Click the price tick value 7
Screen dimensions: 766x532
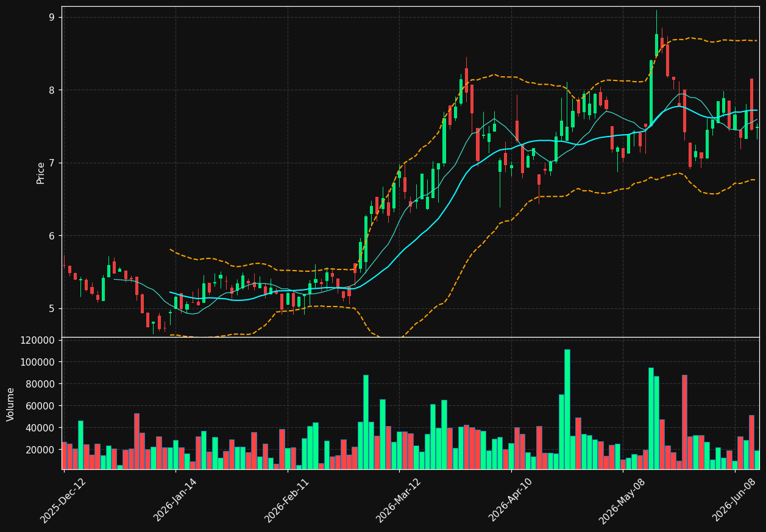point(52,163)
